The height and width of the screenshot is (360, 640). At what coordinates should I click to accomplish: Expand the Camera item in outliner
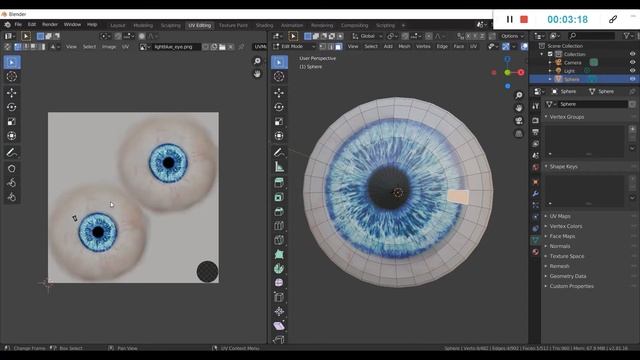[550, 63]
